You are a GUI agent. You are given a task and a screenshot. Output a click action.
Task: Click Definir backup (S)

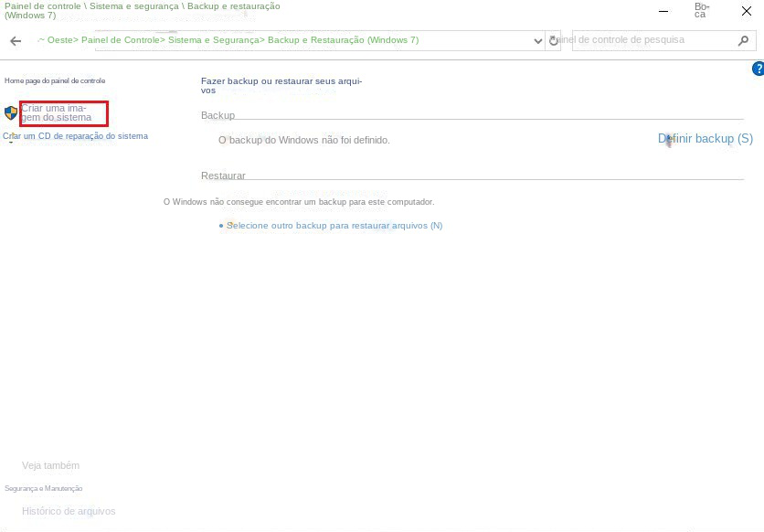point(705,139)
